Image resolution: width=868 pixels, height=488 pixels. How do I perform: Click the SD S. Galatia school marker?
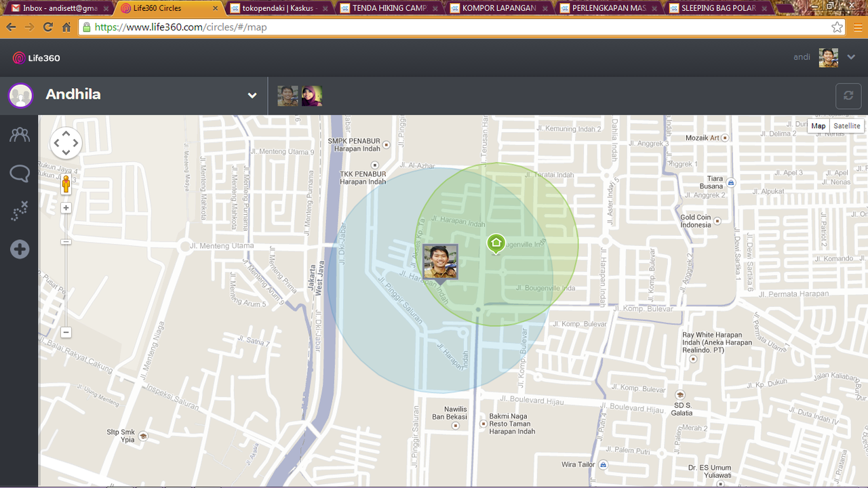(x=680, y=394)
